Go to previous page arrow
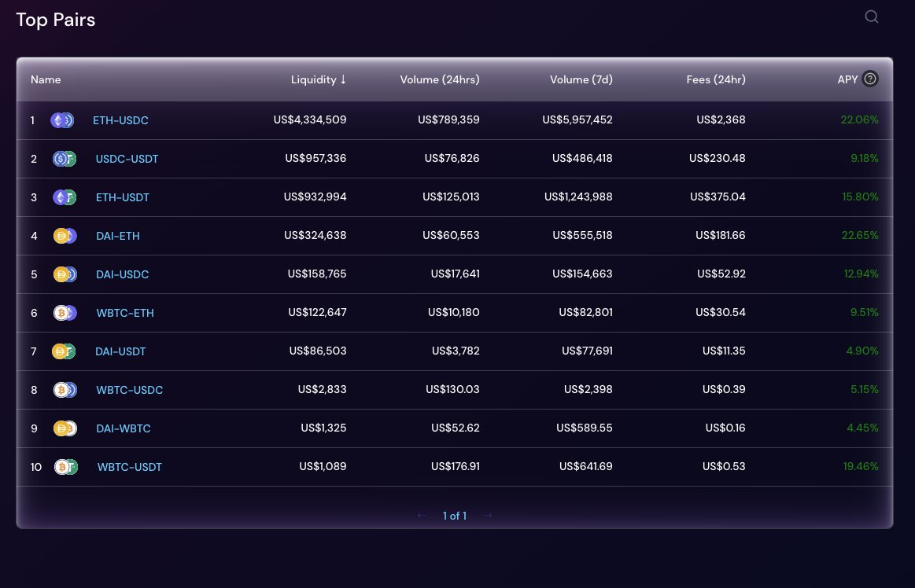Viewport: 915px width, 588px height. tap(422, 516)
